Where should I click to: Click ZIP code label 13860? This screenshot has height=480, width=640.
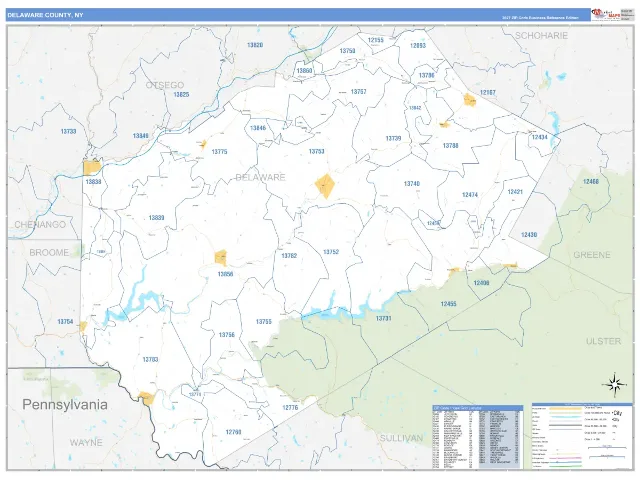click(304, 71)
